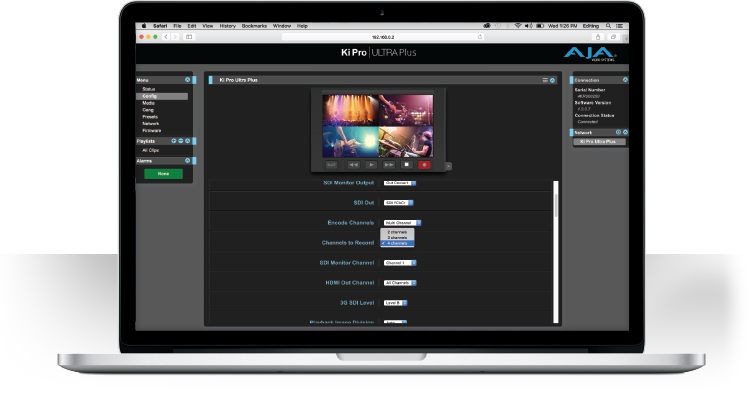Start recording with the red record button
Screen dimensions: 754x399
(x=424, y=165)
